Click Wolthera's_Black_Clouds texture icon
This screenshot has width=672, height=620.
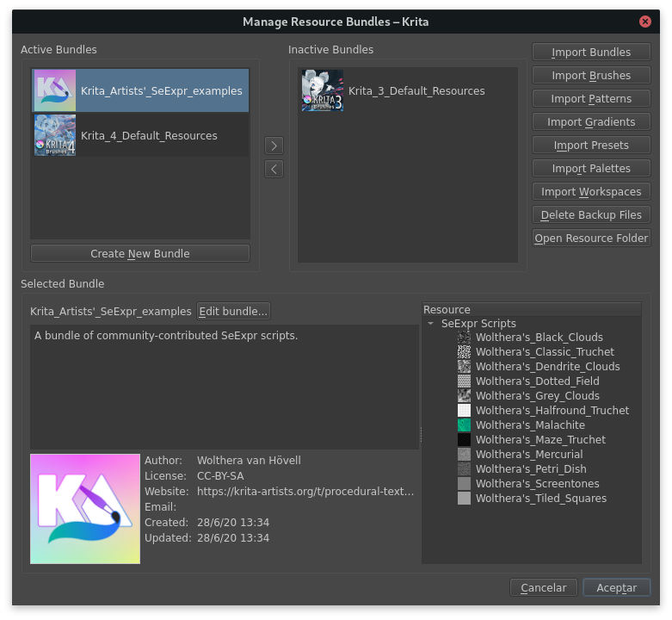tap(465, 338)
